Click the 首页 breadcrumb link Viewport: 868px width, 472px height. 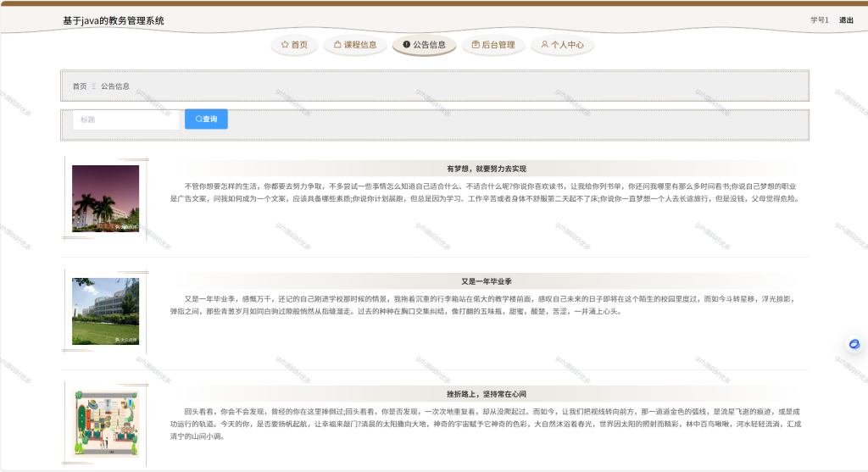[x=80, y=86]
